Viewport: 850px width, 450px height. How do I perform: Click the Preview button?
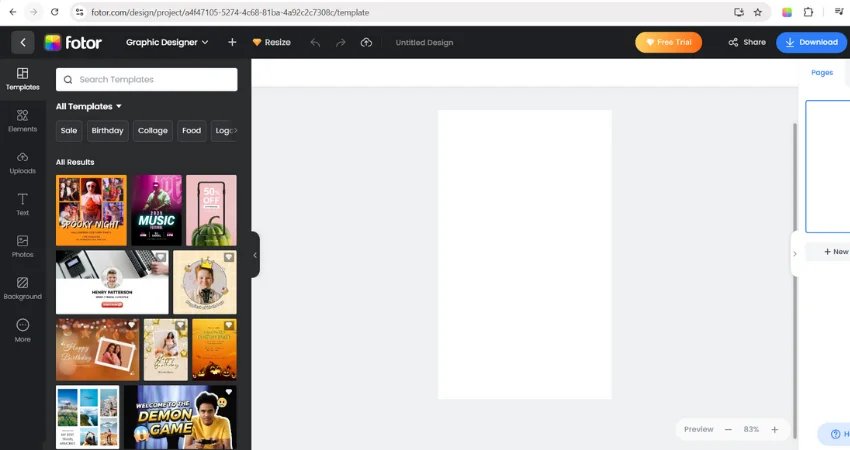(699, 429)
